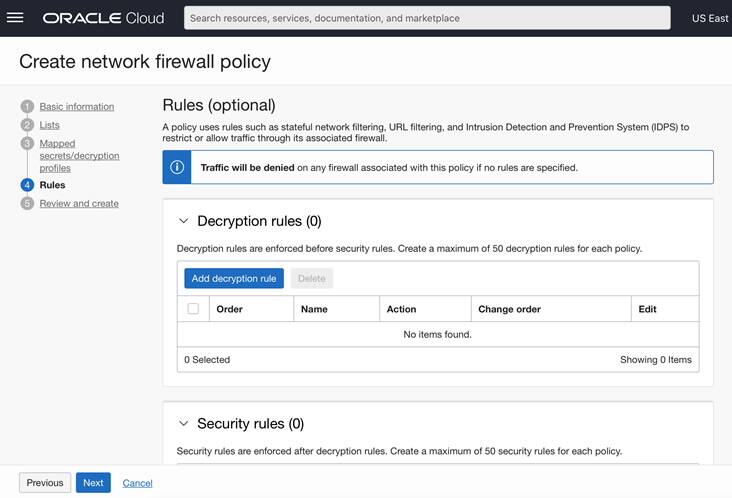The height and width of the screenshot is (498, 732).
Task: Collapse the Decryption rules section
Action: (x=184, y=221)
